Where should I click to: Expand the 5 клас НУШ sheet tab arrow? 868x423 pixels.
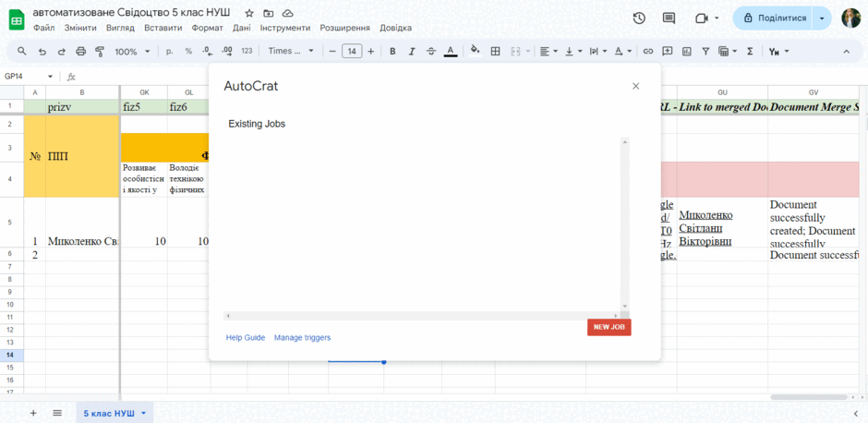(x=144, y=413)
